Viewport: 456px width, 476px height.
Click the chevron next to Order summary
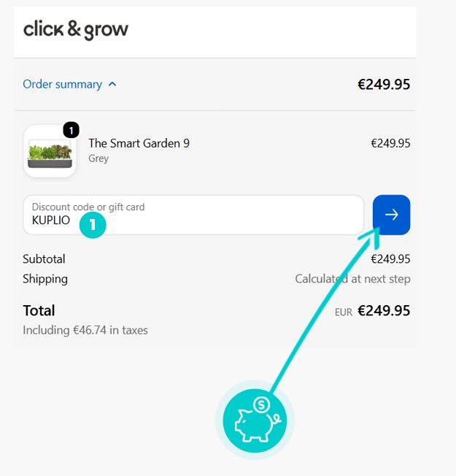point(112,85)
